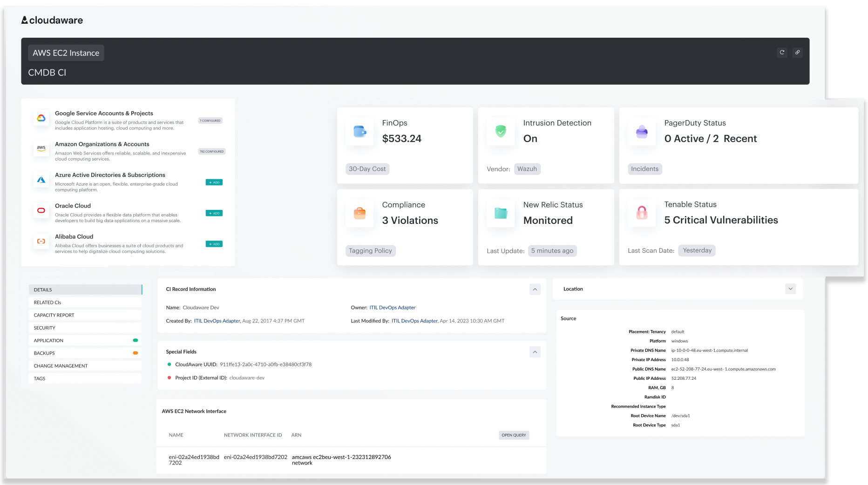Click the New Relic folder icon
Screen dimensions: 868x485
click(501, 214)
